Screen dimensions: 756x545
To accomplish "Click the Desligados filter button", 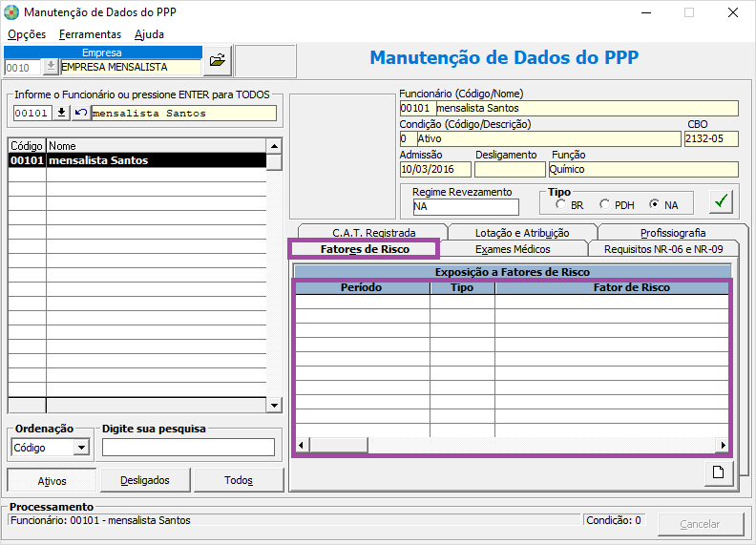I will (x=145, y=480).
